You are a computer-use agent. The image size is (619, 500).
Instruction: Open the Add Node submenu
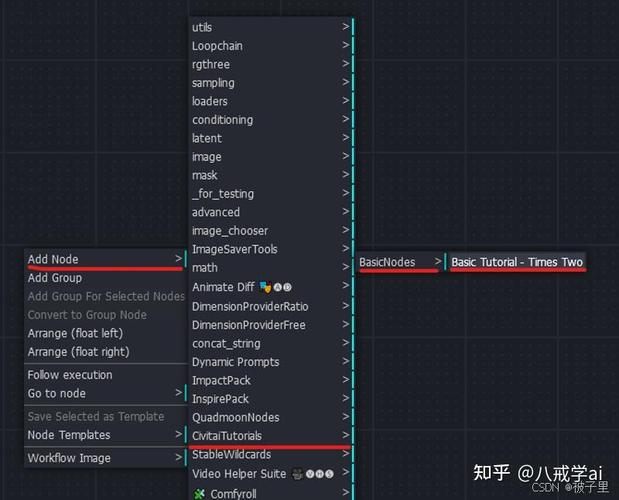[105, 259]
